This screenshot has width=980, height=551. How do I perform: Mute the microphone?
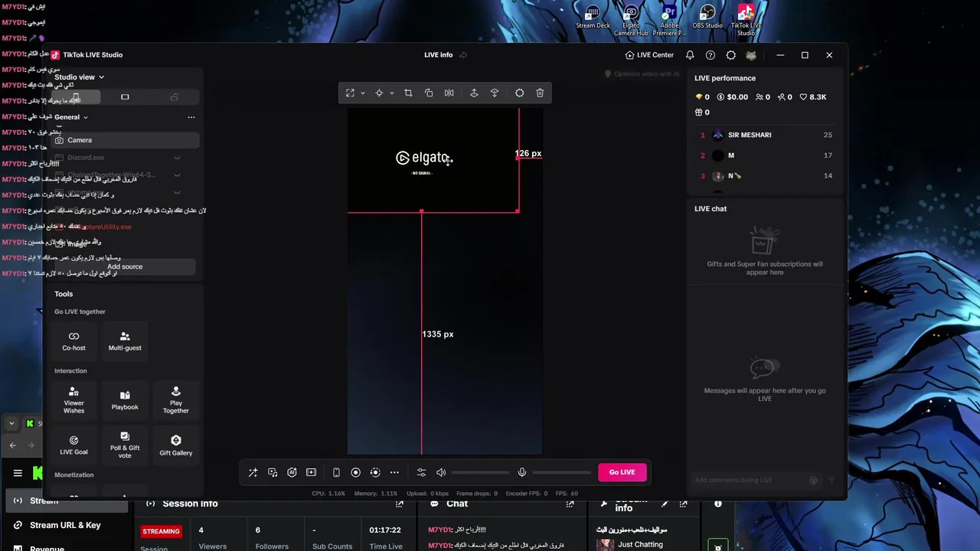click(522, 473)
